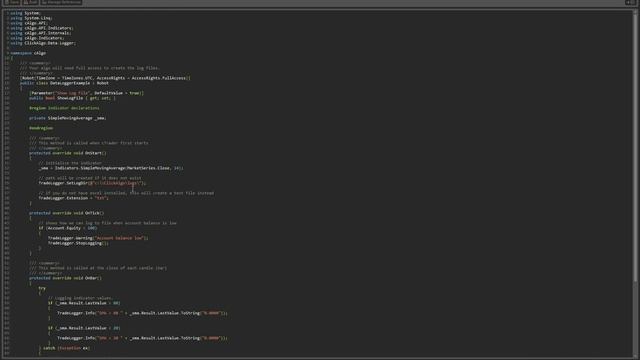Click the Save button in the toolbar
Image resolution: width=640 pixels, height=360 pixels.
[12, 2]
